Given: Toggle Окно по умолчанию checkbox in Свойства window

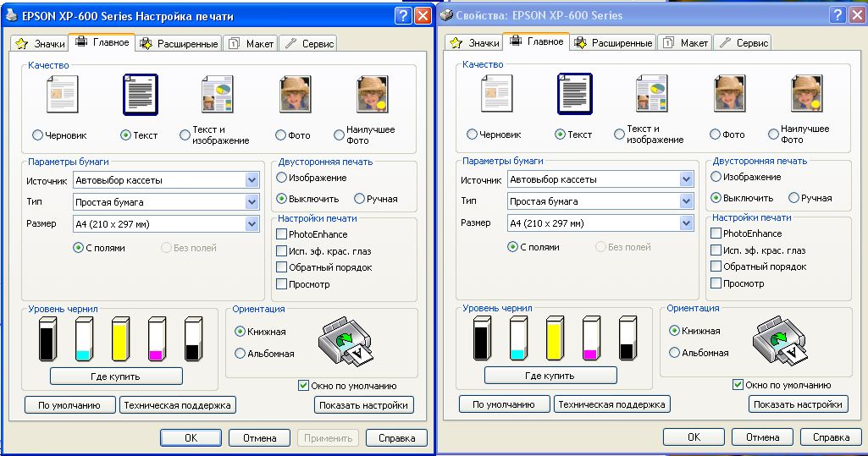Looking at the screenshot, I should [x=738, y=385].
